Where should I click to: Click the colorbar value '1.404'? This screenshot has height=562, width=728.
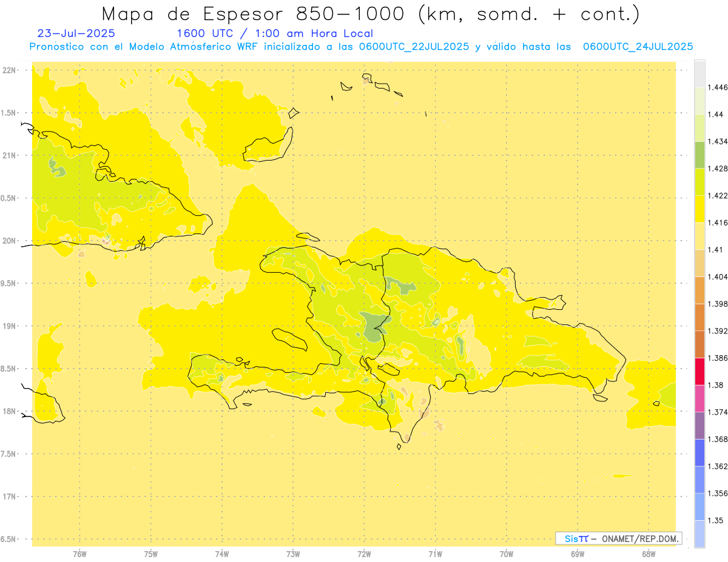[x=718, y=277]
